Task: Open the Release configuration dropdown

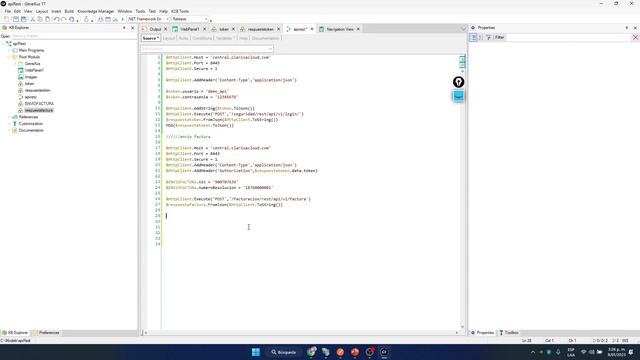Action: pos(189,19)
